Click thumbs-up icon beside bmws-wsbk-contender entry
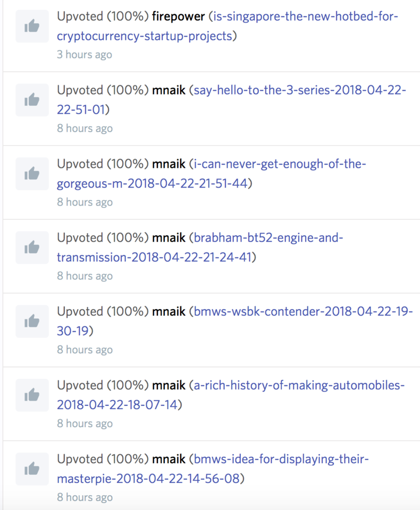This screenshot has width=420, height=510. pos(32,321)
